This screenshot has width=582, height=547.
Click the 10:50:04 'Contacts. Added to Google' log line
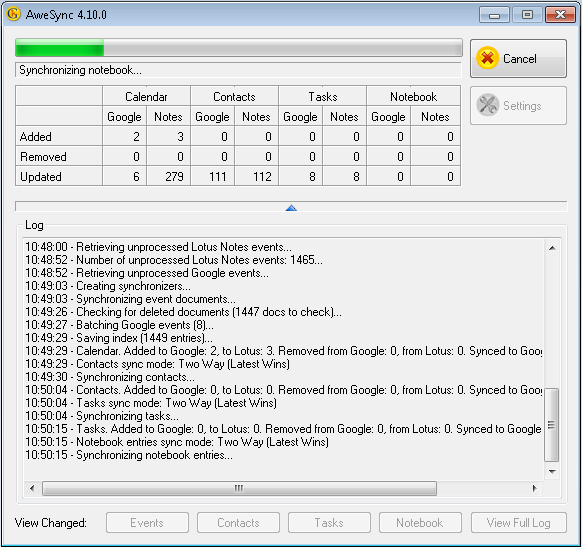pyautogui.click(x=284, y=390)
